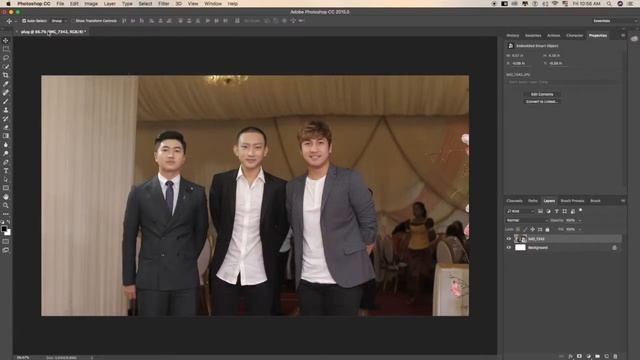The image size is (640, 360).
Task: Open the File menu
Action: click(x=60, y=4)
